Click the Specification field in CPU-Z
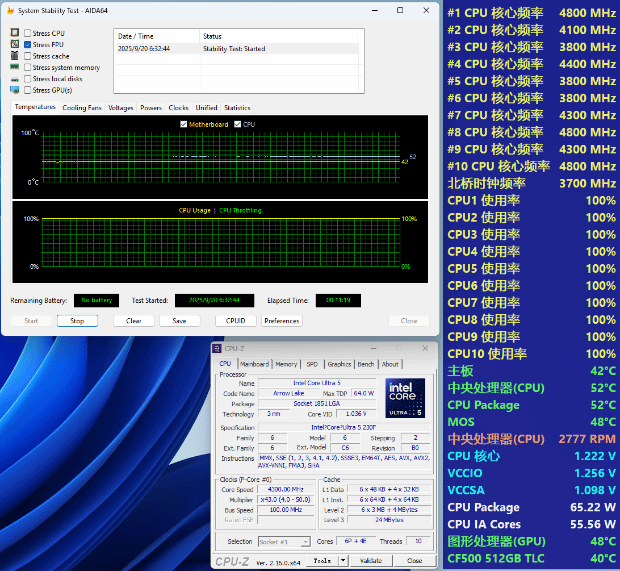 pyautogui.click(x=344, y=427)
